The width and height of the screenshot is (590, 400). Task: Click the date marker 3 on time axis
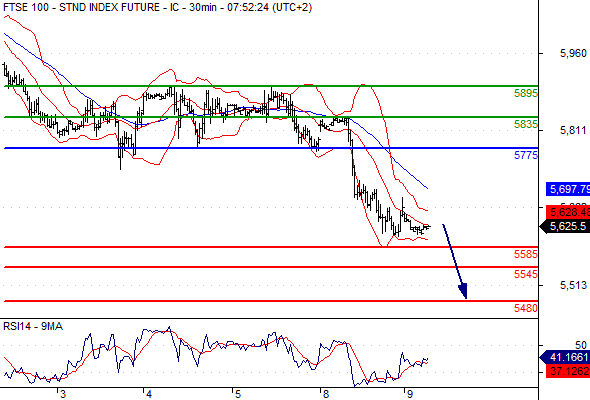pyautogui.click(x=63, y=394)
